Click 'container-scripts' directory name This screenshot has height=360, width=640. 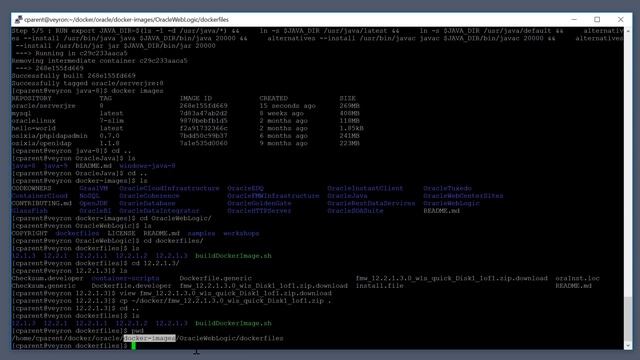point(125,278)
